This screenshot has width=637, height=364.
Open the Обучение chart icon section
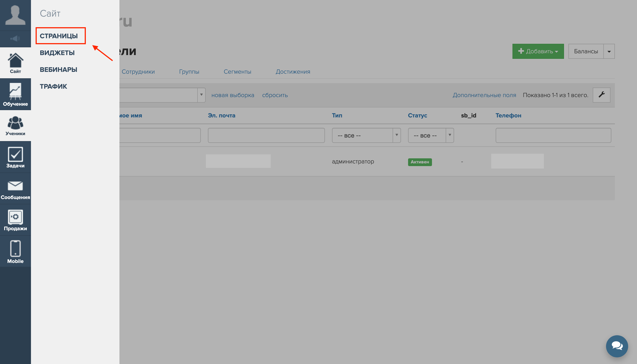click(x=15, y=94)
